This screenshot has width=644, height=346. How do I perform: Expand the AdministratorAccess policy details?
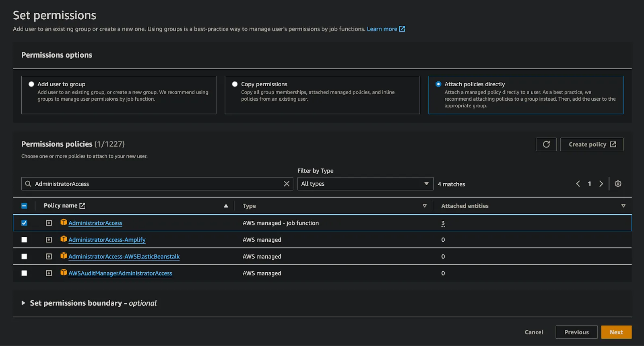[49, 223]
